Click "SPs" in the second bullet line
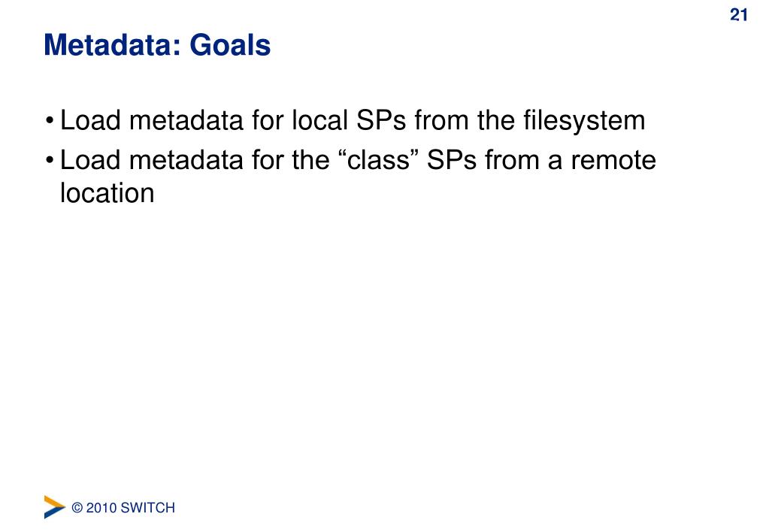This screenshot has width=769, height=532. [x=452, y=160]
